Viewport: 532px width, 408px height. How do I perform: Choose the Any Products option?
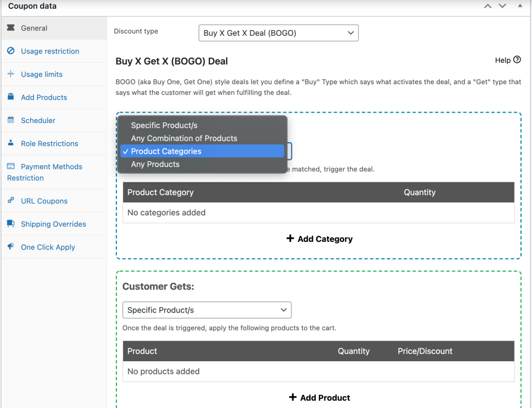pos(202,164)
